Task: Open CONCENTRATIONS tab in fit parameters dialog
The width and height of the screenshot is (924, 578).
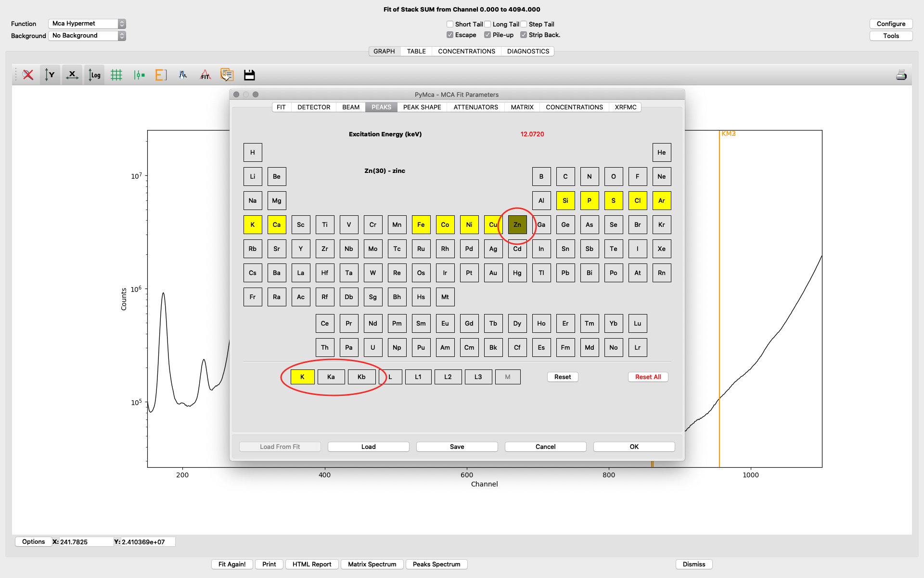Action: (574, 107)
